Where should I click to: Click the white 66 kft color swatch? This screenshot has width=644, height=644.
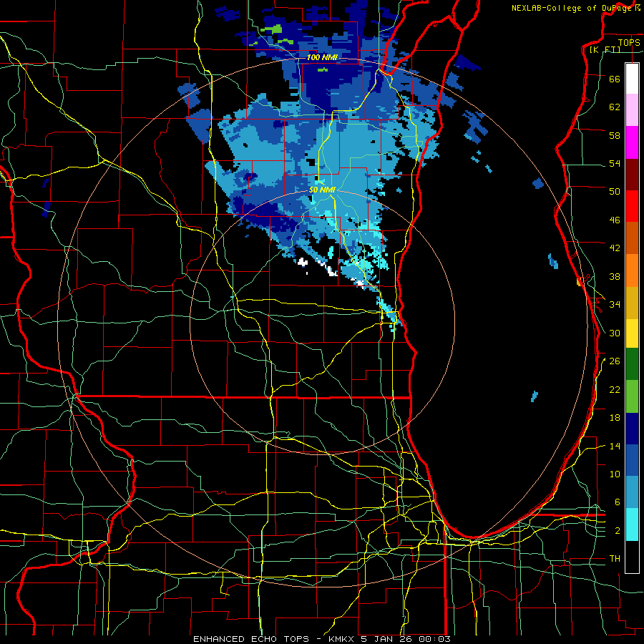tap(632, 79)
